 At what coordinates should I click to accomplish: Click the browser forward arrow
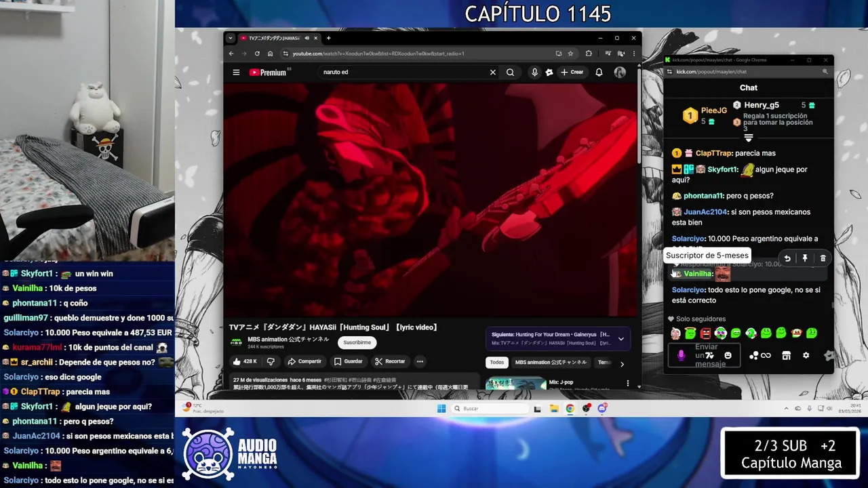click(244, 54)
